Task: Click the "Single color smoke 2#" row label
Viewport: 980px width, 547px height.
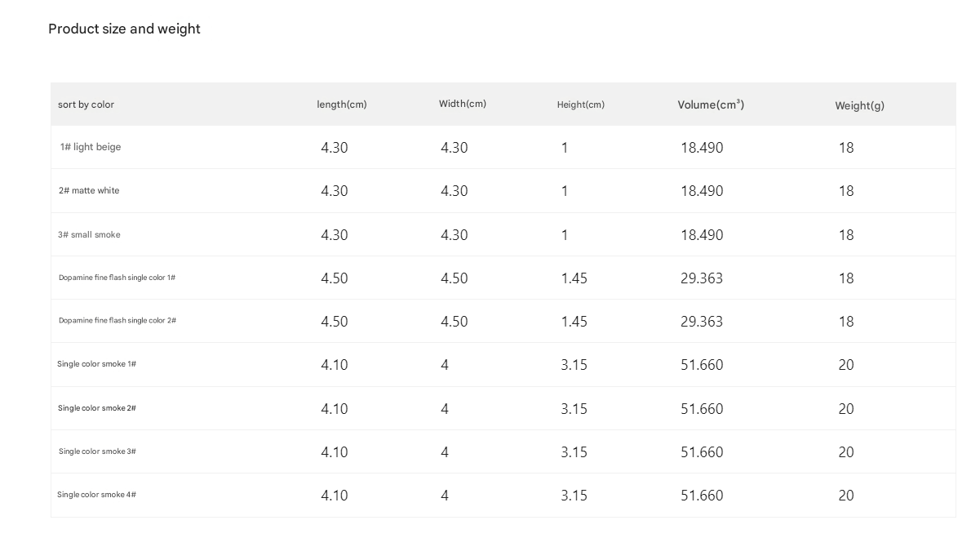Action: 96,408
